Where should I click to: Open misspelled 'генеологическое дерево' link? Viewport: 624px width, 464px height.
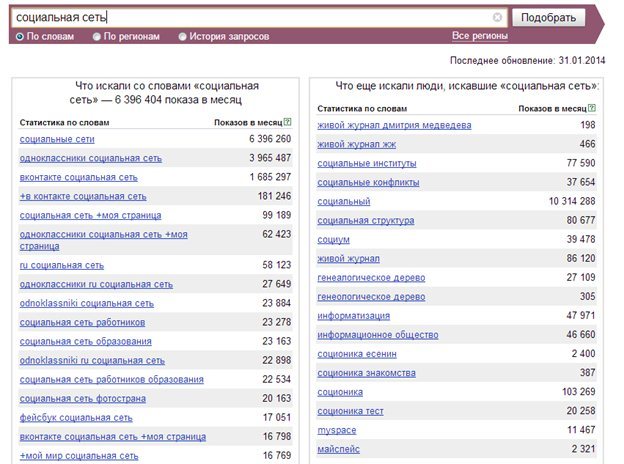pos(371,297)
